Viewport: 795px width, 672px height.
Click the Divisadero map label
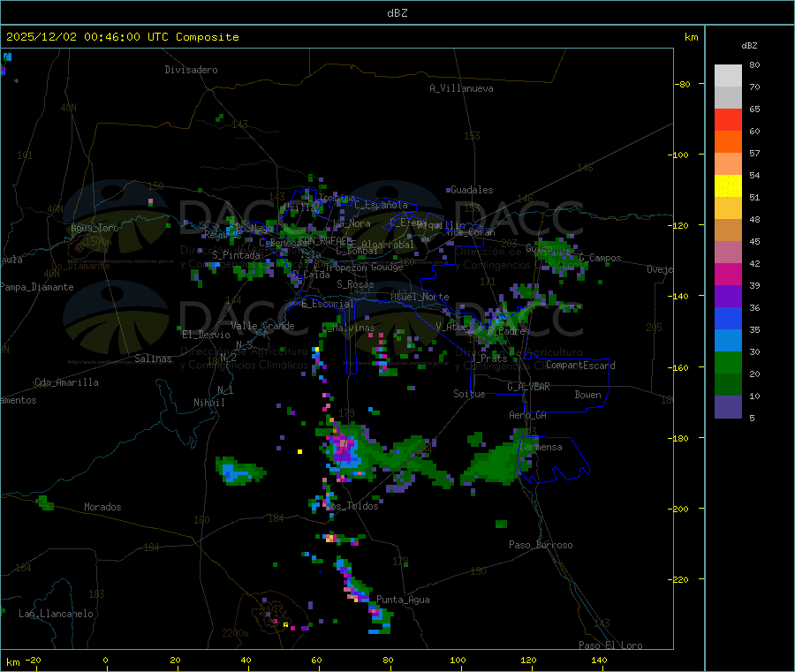[191, 70]
